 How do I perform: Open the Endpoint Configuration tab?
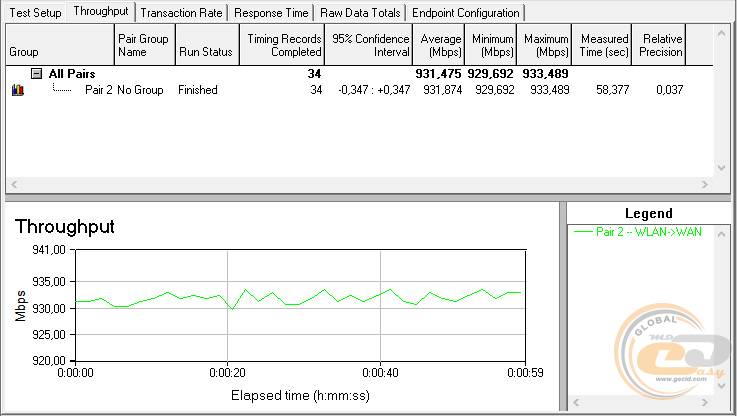pos(466,13)
